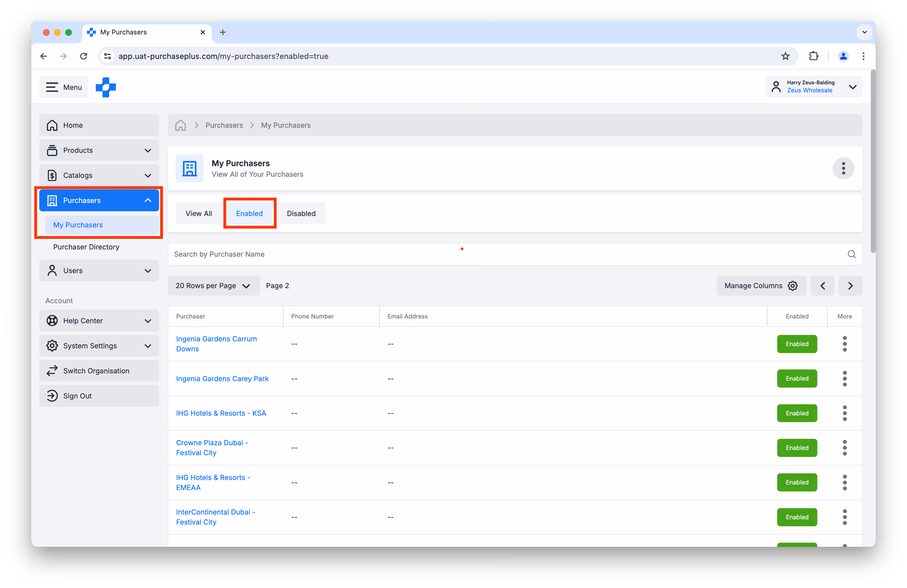Select My Purchasers in sidebar
Image resolution: width=907 pixels, height=588 pixels.
(x=102, y=225)
